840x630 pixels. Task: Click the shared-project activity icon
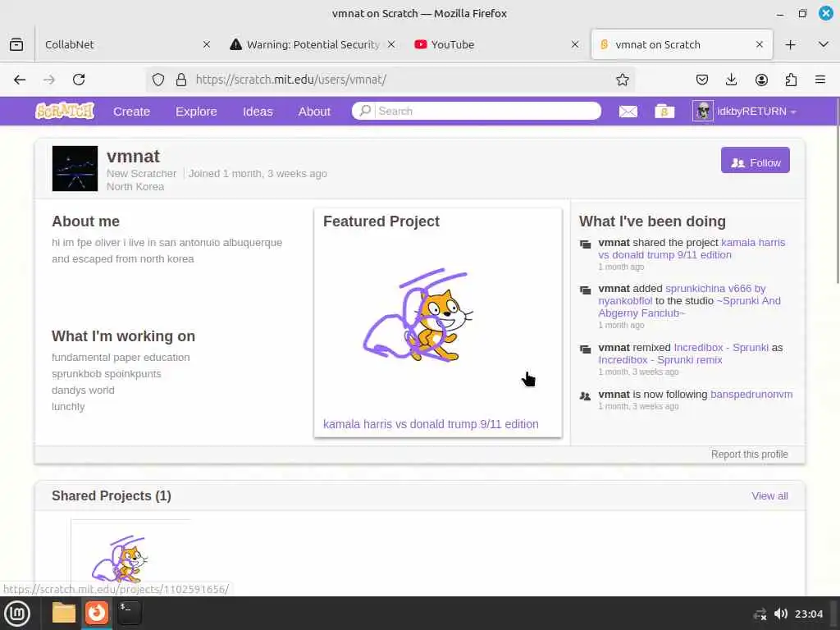[x=585, y=244]
